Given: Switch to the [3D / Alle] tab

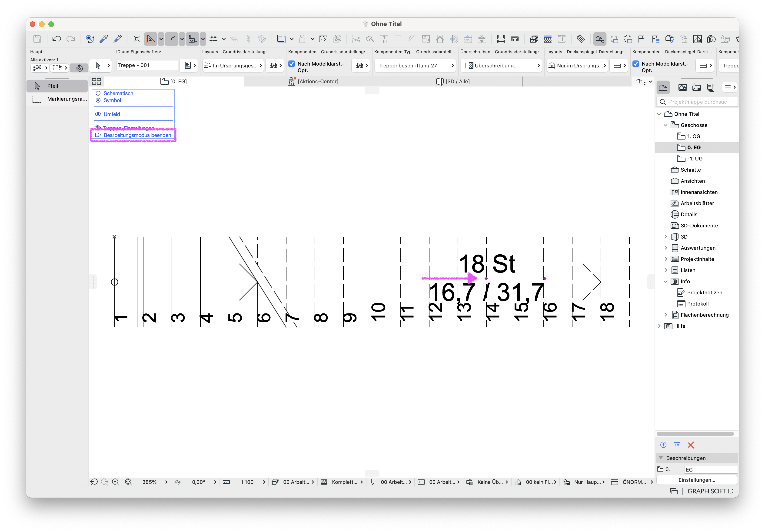Looking at the screenshot, I should coord(453,81).
